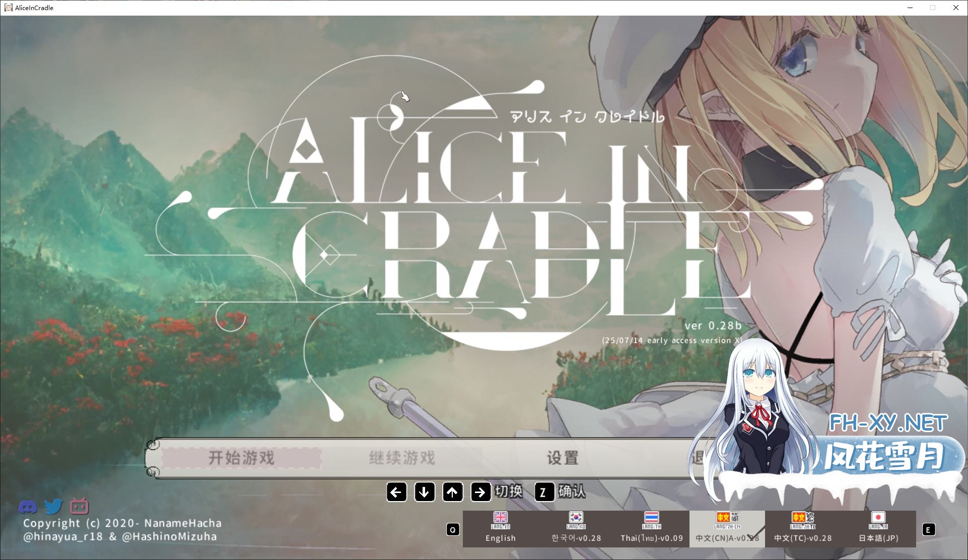Switch language to Thai-v0.09
Image resolution: width=968 pixels, height=560 pixels.
(652, 529)
